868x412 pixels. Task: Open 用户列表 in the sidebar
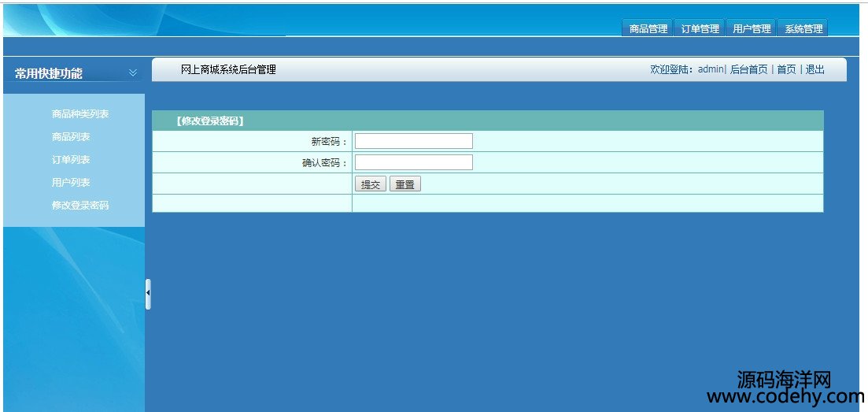click(x=71, y=182)
